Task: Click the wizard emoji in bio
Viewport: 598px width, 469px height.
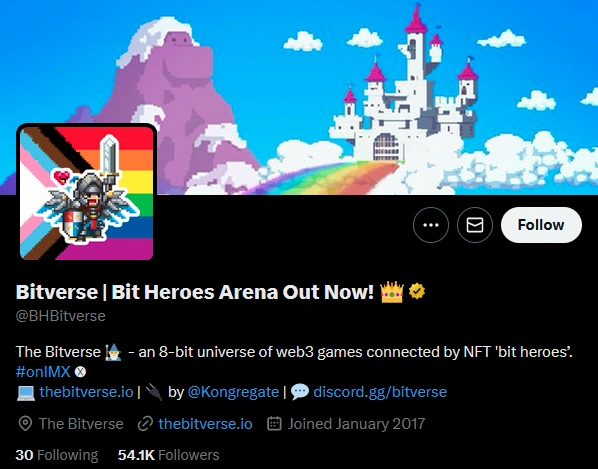Action: coord(113,352)
